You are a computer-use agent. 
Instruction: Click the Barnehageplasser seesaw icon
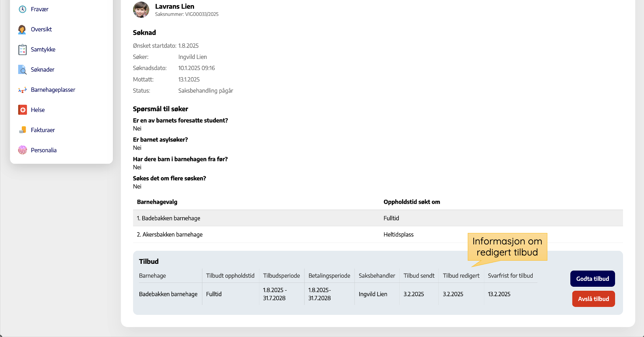tap(23, 90)
